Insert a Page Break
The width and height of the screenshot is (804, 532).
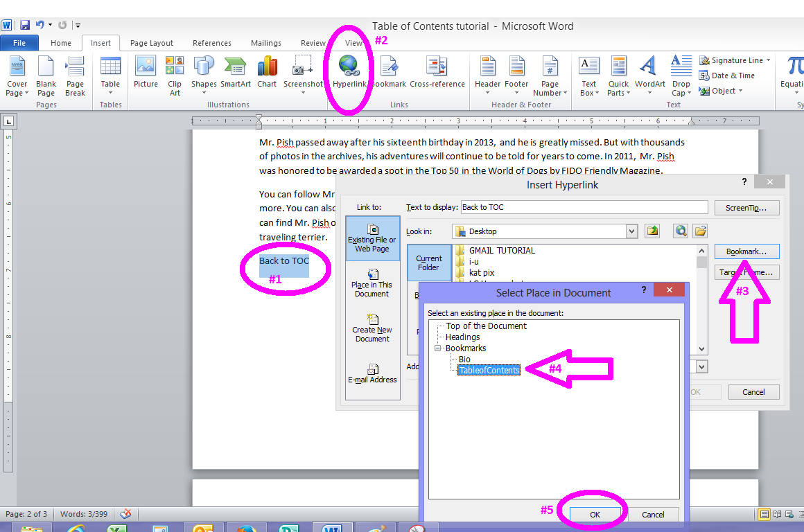click(76, 76)
